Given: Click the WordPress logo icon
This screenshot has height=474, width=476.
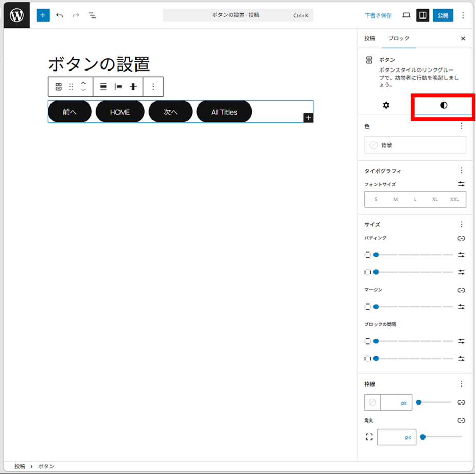Looking at the screenshot, I should tap(17, 15).
